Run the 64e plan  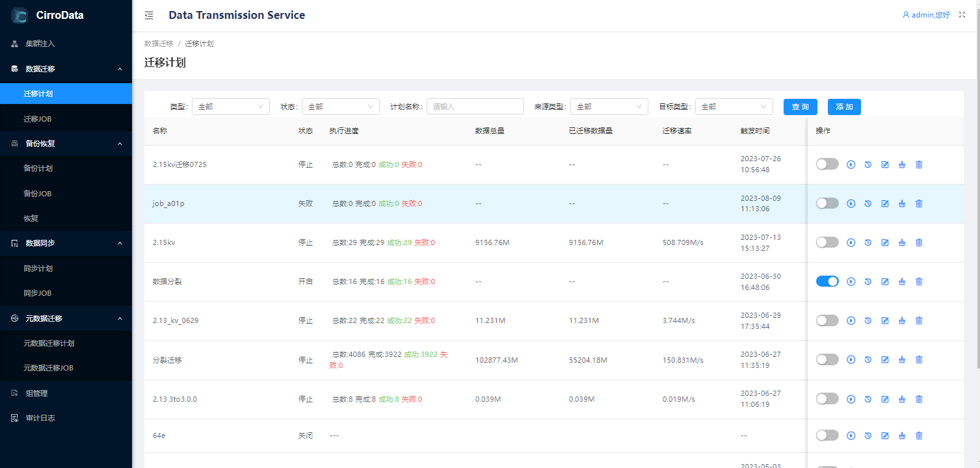tap(851, 435)
